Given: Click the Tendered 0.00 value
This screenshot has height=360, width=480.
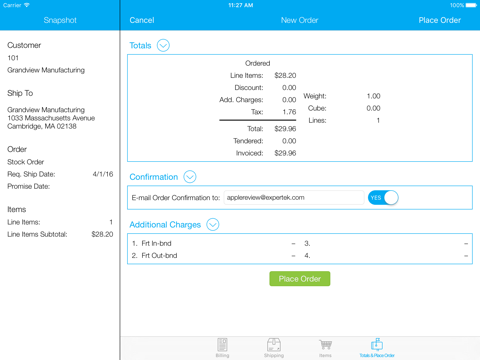Looking at the screenshot, I should point(289,141).
